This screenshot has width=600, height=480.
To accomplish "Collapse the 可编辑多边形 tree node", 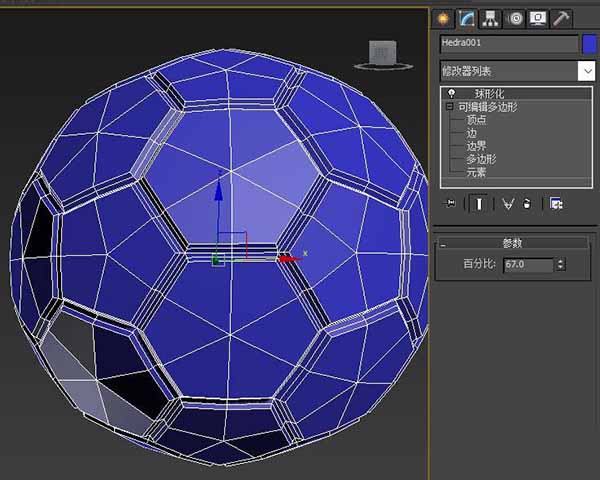I will click(450, 106).
